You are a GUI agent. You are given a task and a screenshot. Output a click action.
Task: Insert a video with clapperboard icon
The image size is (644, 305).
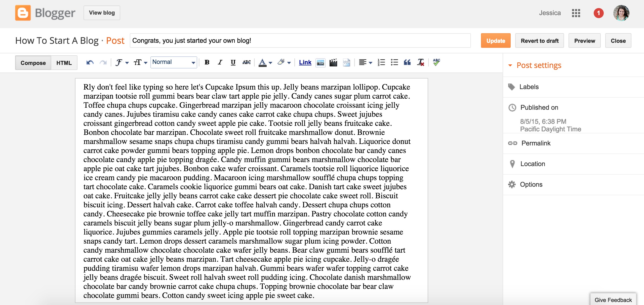pos(333,62)
